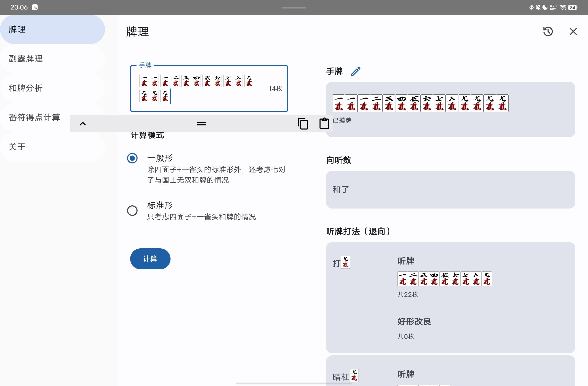Click the 听牌打法（退向） heading
This screenshot has width=588, height=386.
(x=358, y=232)
